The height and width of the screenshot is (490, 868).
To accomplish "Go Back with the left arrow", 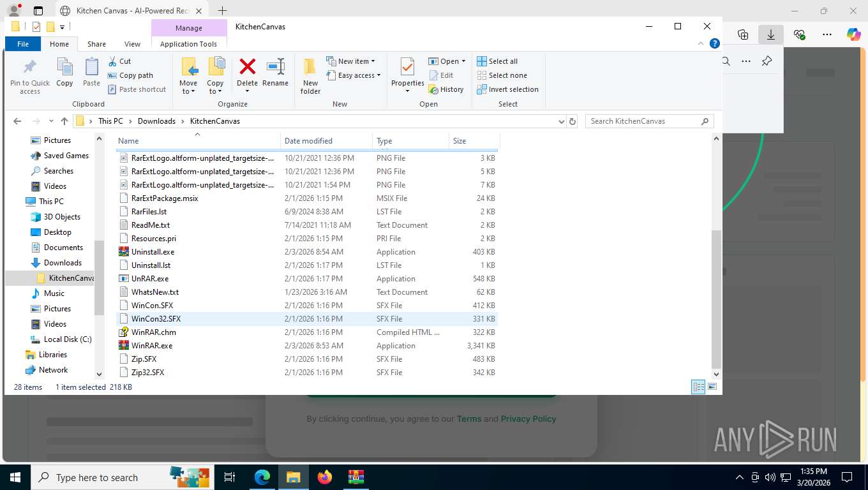I will click(x=17, y=121).
